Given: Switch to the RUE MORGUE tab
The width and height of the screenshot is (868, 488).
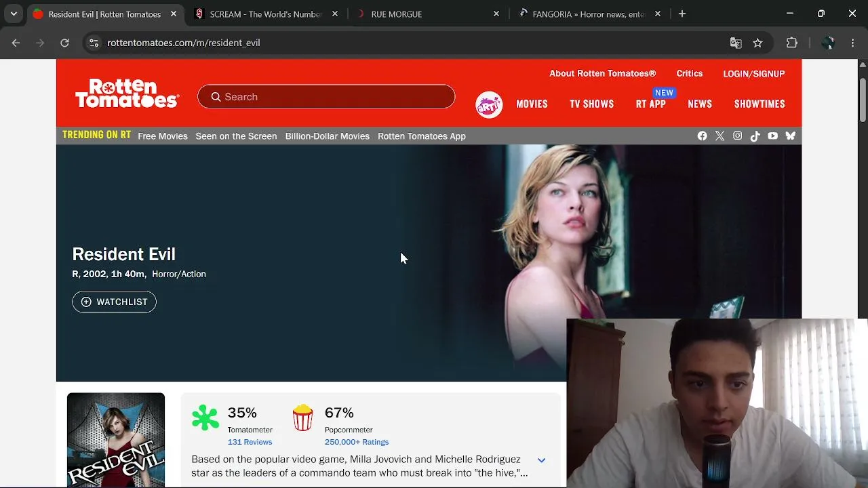Looking at the screenshot, I should click(x=427, y=14).
